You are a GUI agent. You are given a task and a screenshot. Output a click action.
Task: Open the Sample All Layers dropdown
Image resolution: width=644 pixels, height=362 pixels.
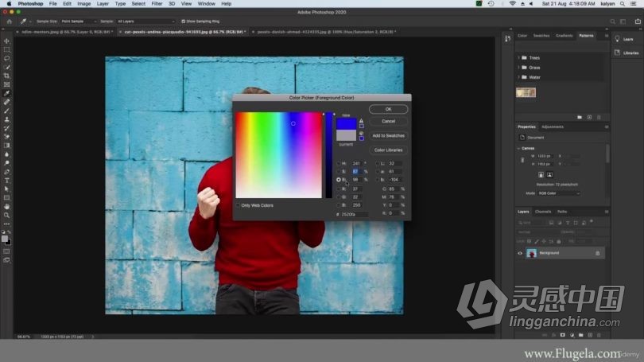145,21
